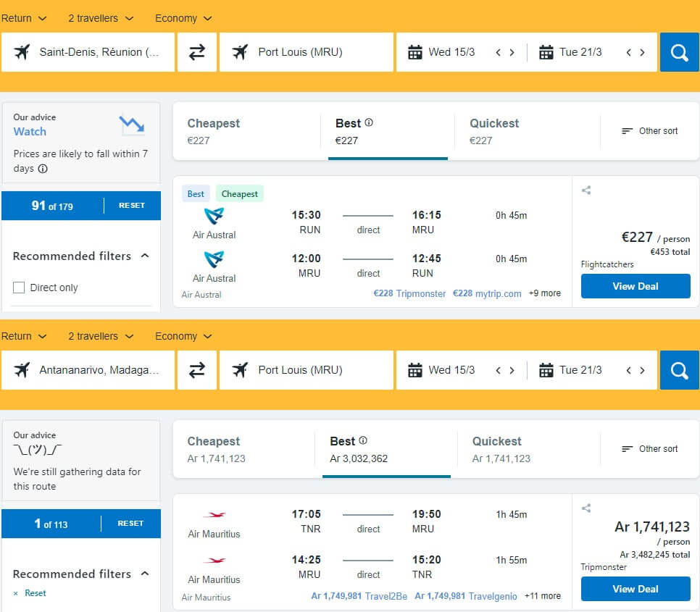Open calendar icon next to Wed 15/3 in top search
The width and height of the screenshot is (700, 612).
coord(414,52)
